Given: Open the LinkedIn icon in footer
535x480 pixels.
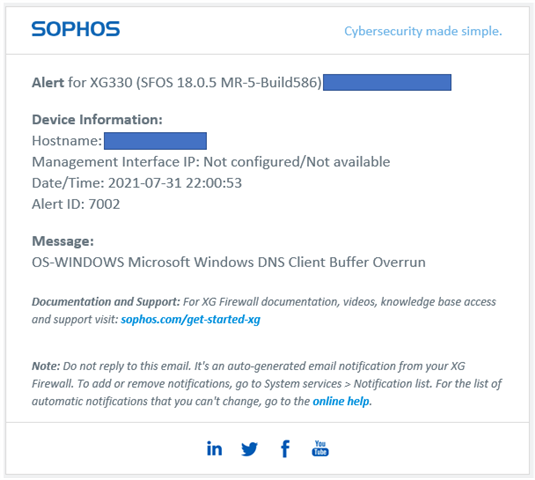Looking at the screenshot, I should coord(214,448).
